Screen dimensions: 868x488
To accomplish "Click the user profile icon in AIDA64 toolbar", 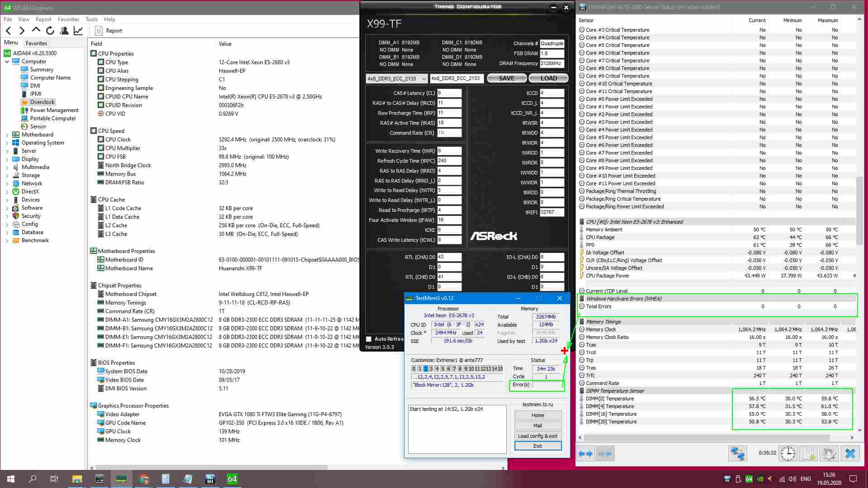I will 64,31.
